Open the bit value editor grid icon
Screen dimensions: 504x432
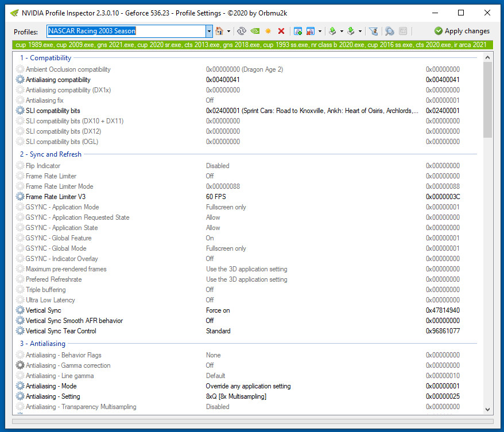tap(403, 31)
